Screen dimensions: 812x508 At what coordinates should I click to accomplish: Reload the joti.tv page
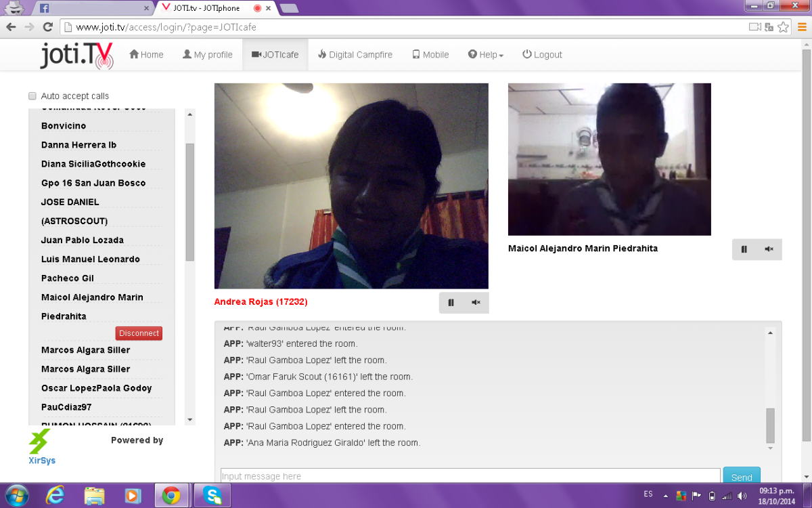tap(47, 27)
